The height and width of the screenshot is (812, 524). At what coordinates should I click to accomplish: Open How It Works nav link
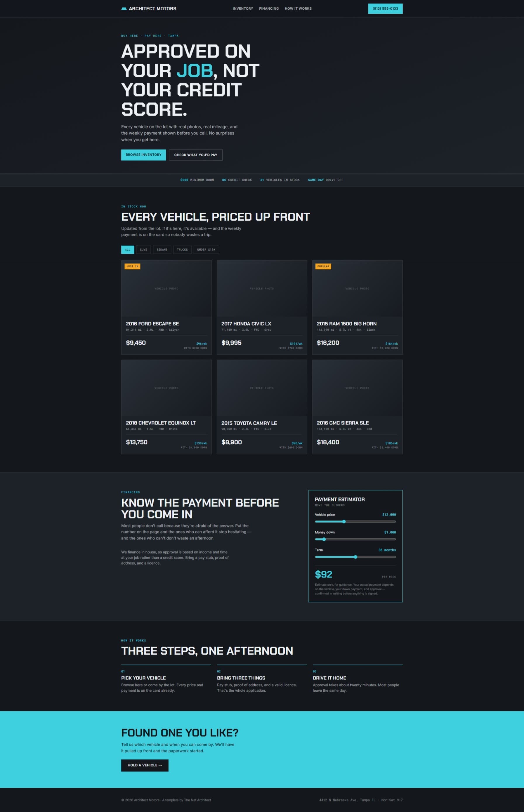coord(298,8)
